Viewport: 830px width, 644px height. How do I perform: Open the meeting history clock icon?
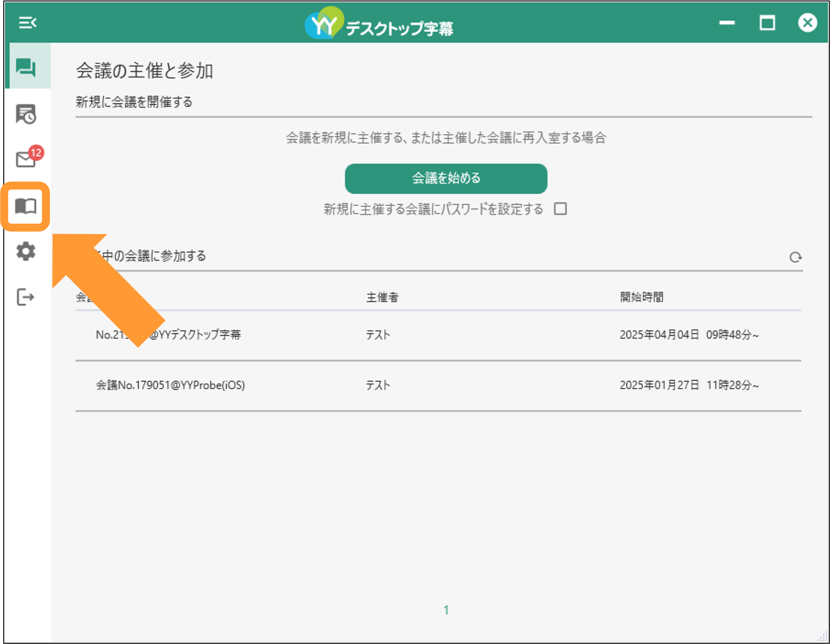(x=26, y=114)
